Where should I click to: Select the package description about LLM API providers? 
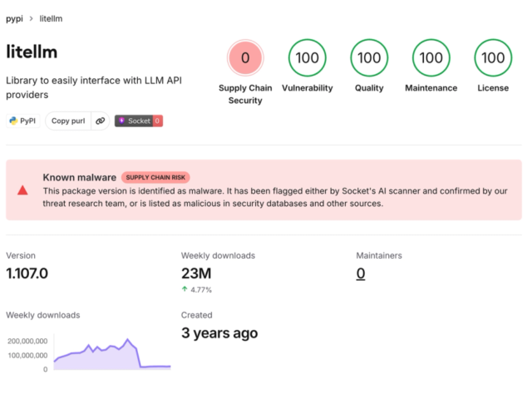(94, 87)
